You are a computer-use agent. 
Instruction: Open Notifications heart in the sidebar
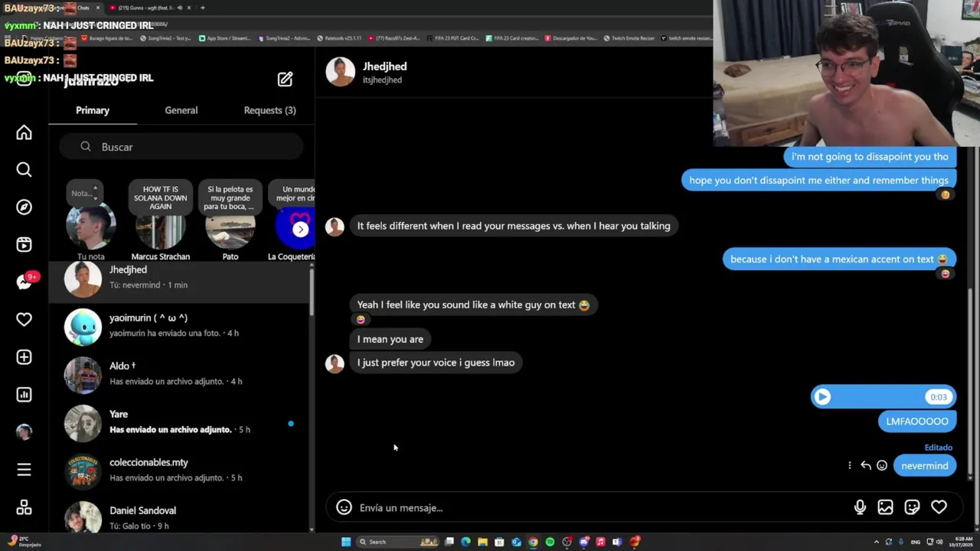pos(24,319)
